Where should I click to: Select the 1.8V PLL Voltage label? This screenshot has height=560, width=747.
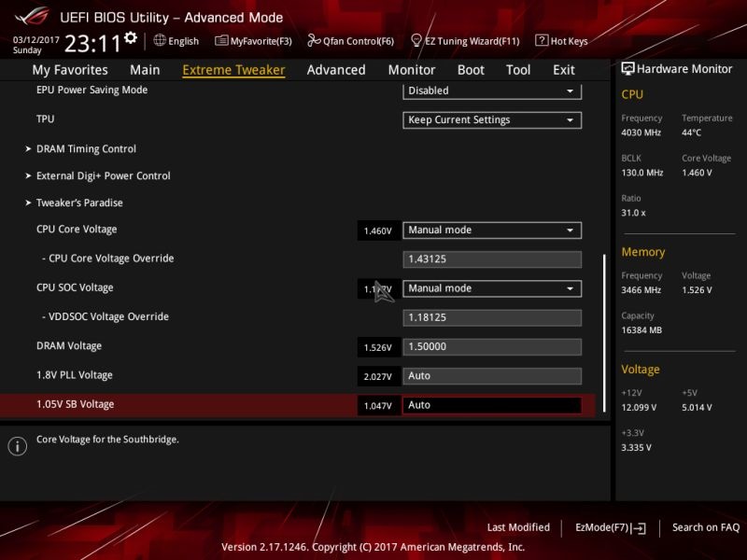(75, 375)
